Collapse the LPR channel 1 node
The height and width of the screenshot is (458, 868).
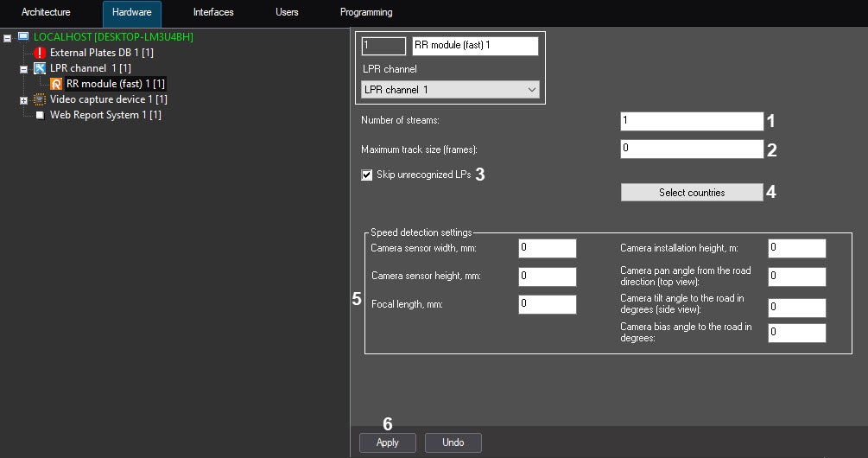23,69
